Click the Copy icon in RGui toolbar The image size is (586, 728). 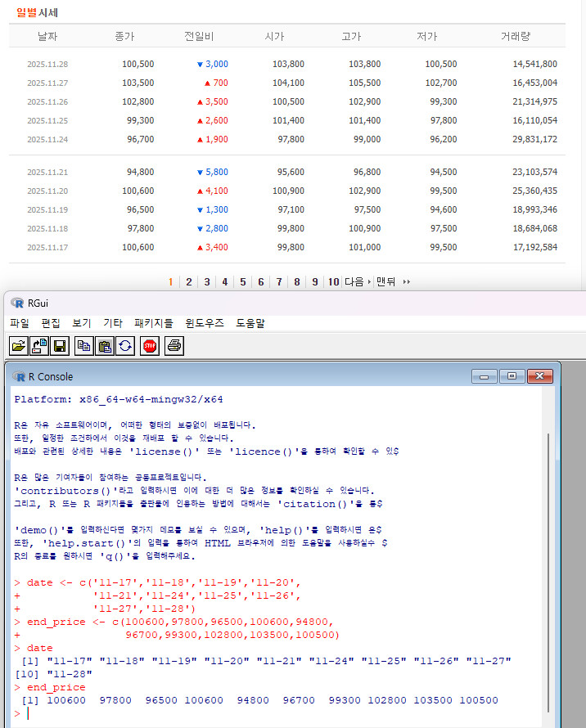click(x=83, y=346)
